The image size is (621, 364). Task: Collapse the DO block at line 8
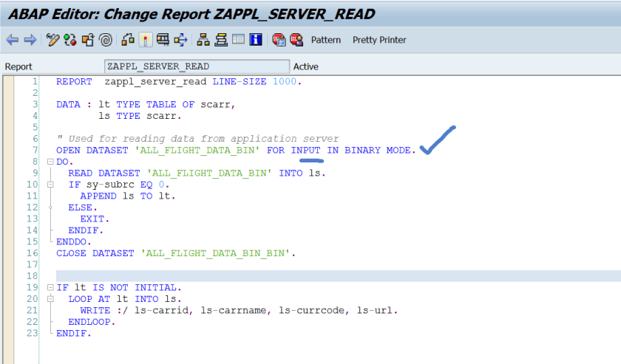click(x=50, y=162)
